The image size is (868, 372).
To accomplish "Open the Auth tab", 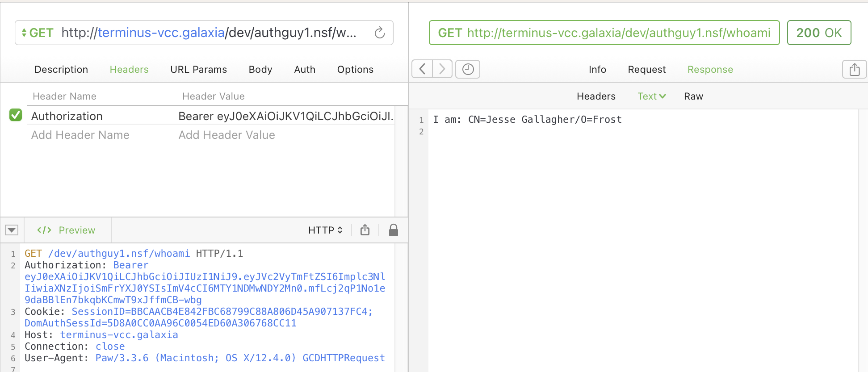I will (305, 70).
